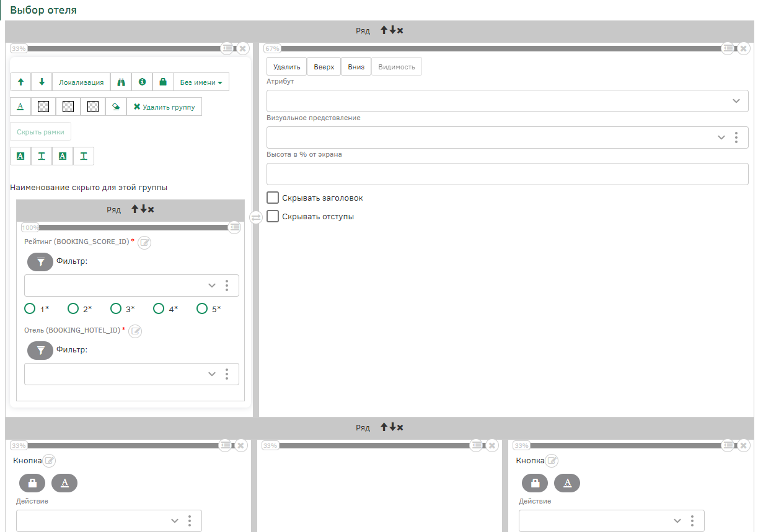Image resolution: width=758 pixels, height=532 pixels.
Task: Select the 2* rating radio button
Action: 73,308
